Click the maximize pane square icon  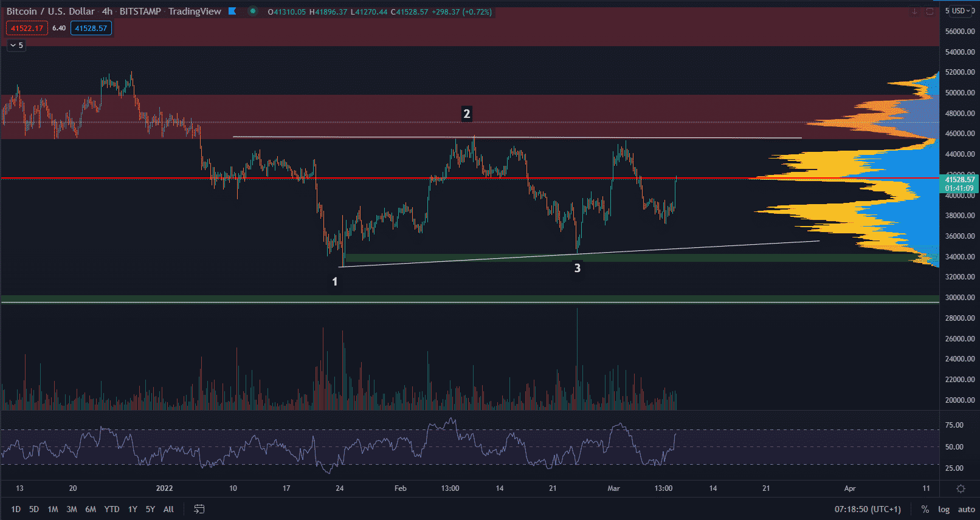tap(930, 11)
